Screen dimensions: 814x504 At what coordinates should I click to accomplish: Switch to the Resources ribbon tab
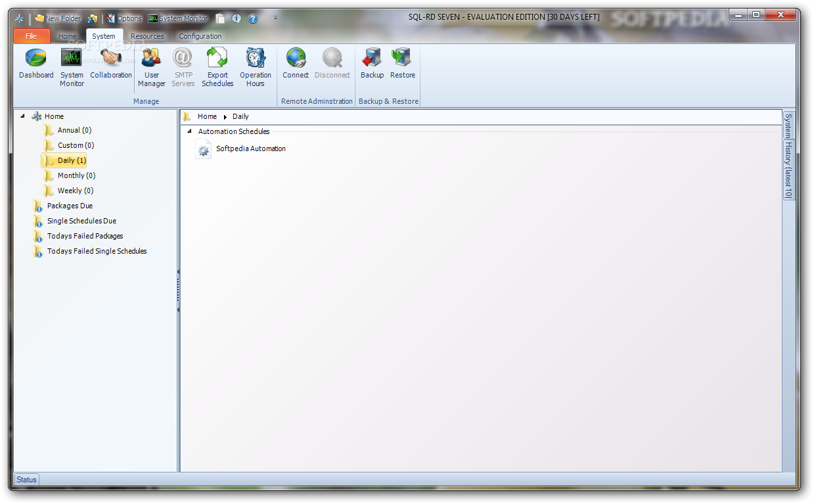(147, 36)
